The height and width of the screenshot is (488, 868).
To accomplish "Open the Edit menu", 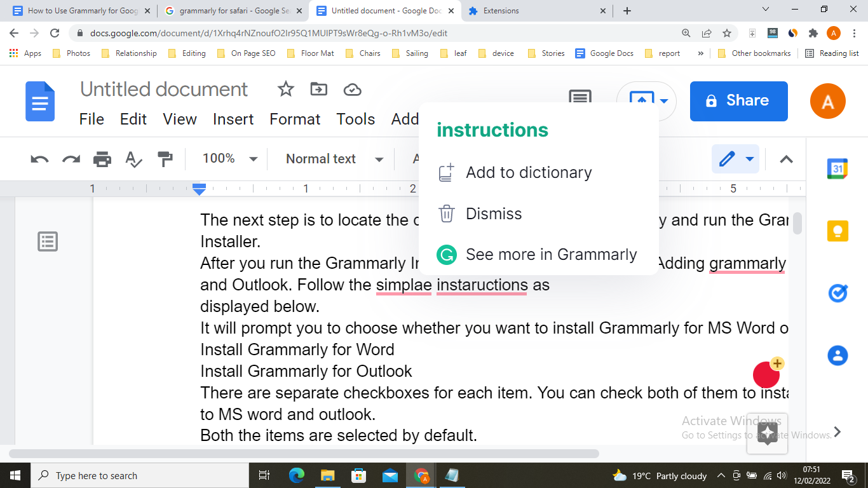I will point(133,119).
